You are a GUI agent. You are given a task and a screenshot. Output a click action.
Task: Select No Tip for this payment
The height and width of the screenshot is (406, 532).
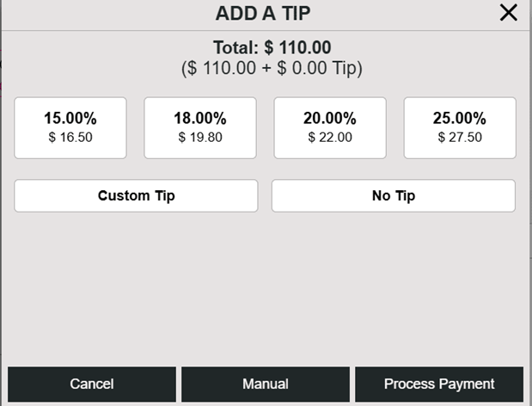[x=394, y=195]
